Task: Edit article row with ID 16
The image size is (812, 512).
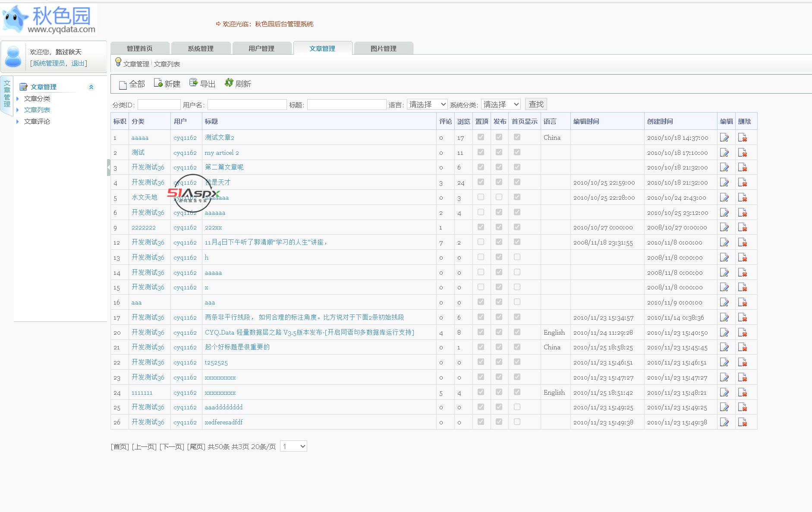Action: 724,302
